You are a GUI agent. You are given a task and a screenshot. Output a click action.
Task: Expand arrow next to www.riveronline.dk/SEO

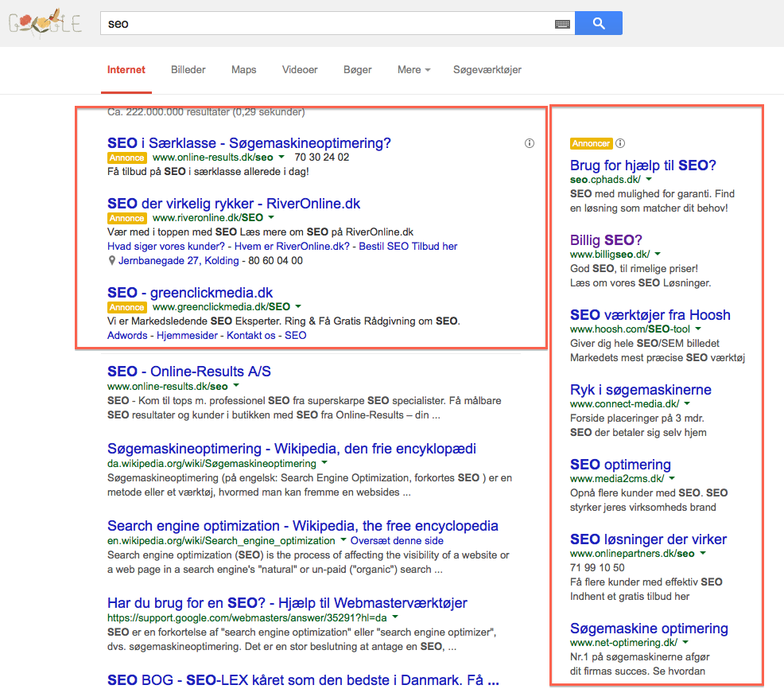[x=271, y=218]
